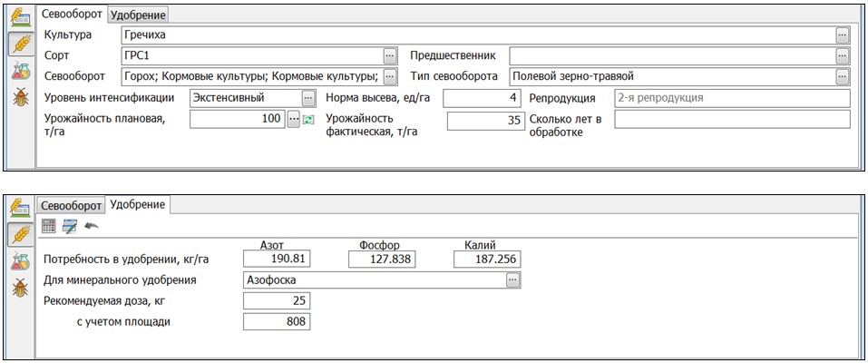Switch to the Удобрение tab next to the active Севооборот tab

pos(138,15)
